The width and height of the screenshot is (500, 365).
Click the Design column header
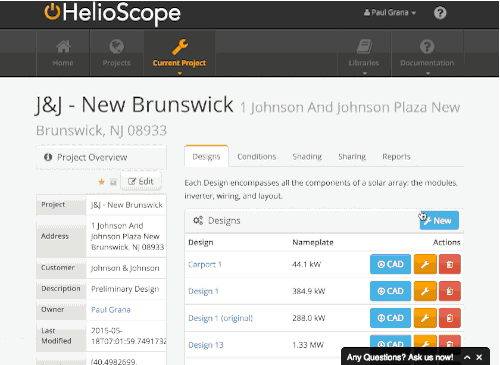(x=201, y=242)
